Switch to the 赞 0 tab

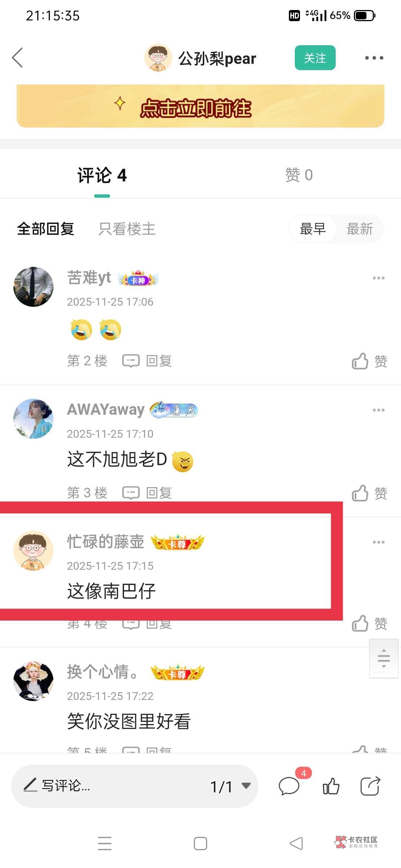coord(299,175)
